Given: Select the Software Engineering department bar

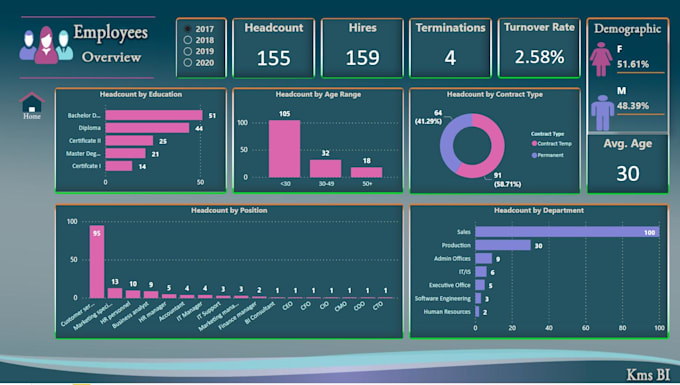Looking at the screenshot, I should [478, 298].
